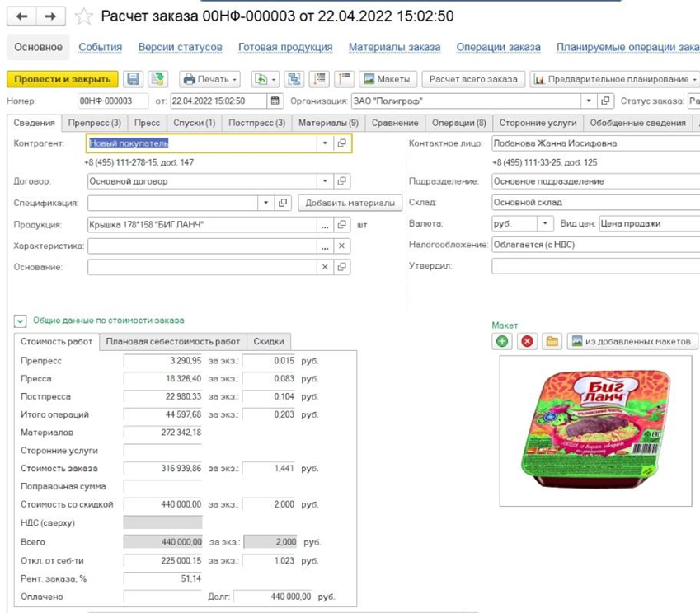
Task: Click the Оплачено amount field
Action: pos(163,597)
